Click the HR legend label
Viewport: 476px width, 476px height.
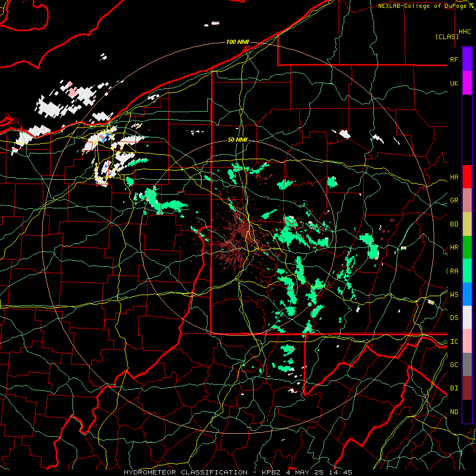pyautogui.click(x=454, y=248)
